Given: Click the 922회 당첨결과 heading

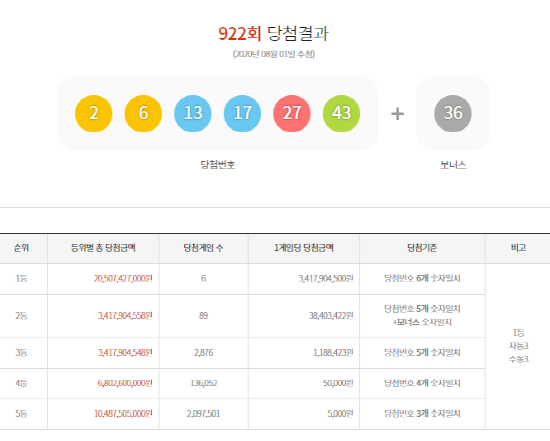Looking at the screenshot, I should tap(274, 34).
